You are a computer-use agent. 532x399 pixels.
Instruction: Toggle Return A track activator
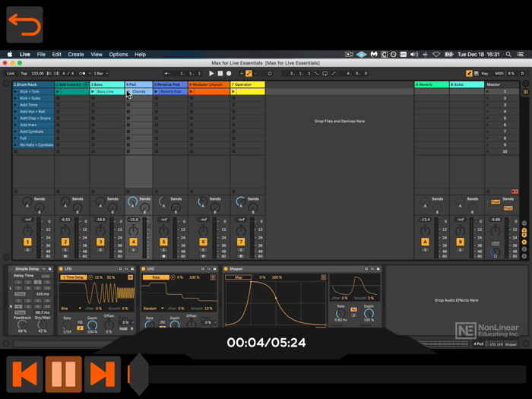pyautogui.click(x=425, y=242)
